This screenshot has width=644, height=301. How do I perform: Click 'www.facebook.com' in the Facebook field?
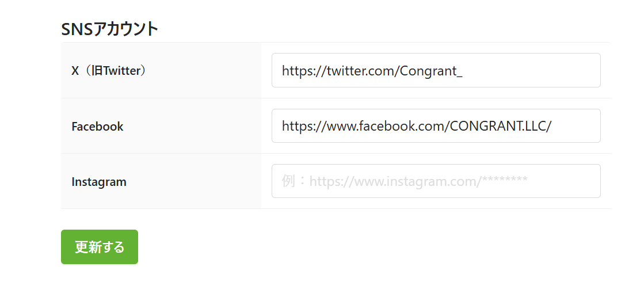(x=386, y=127)
